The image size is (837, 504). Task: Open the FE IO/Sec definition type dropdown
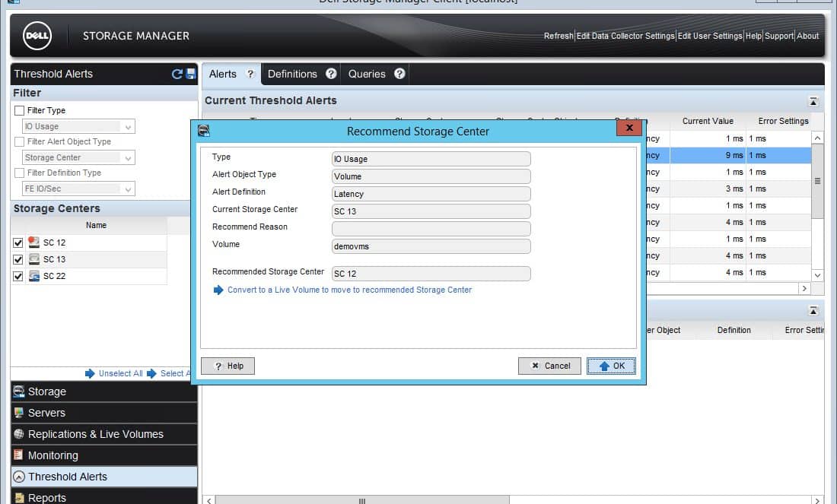coord(78,189)
